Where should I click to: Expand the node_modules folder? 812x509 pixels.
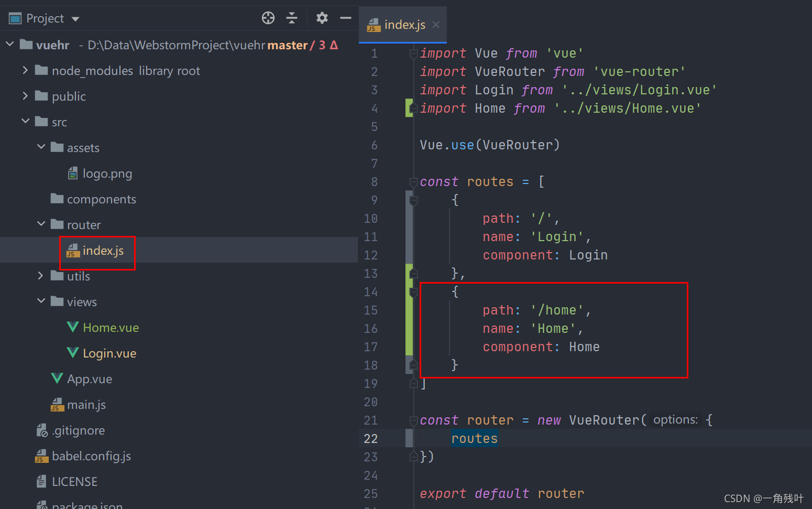click(x=25, y=70)
